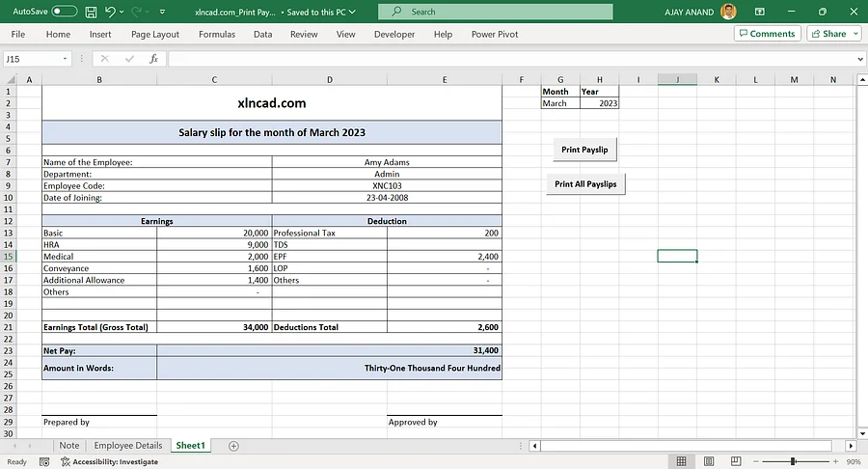Click the zoom out minus button
Viewport: 868px width, 469px height.
[755, 461]
